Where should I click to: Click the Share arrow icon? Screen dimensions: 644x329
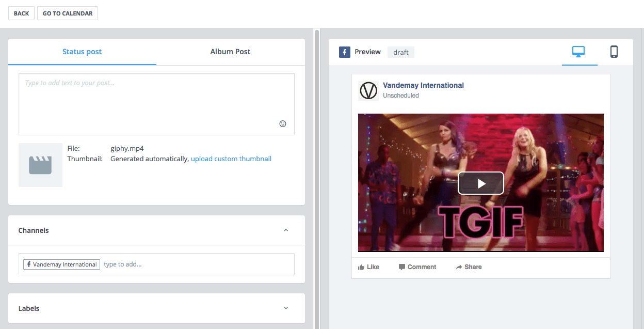(x=459, y=267)
